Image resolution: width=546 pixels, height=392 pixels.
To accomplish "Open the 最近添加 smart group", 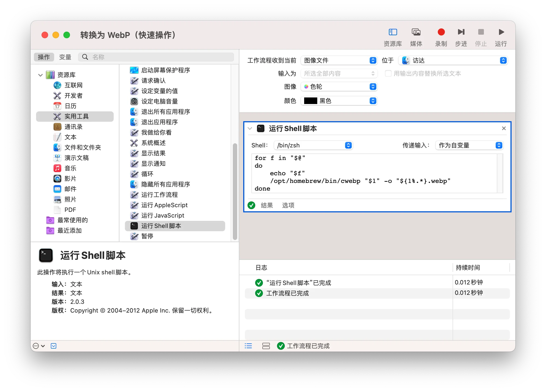I will click(x=75, y=230).
